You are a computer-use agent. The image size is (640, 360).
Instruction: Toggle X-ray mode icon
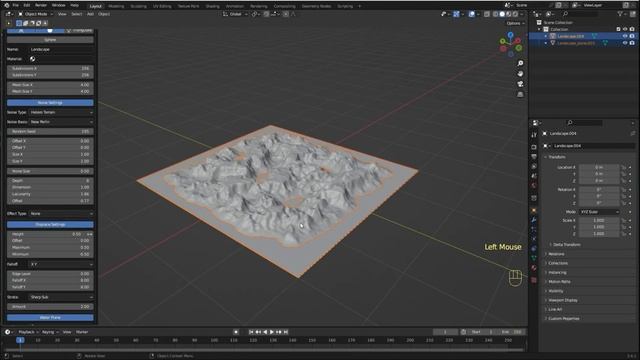(x=487, y=14)
